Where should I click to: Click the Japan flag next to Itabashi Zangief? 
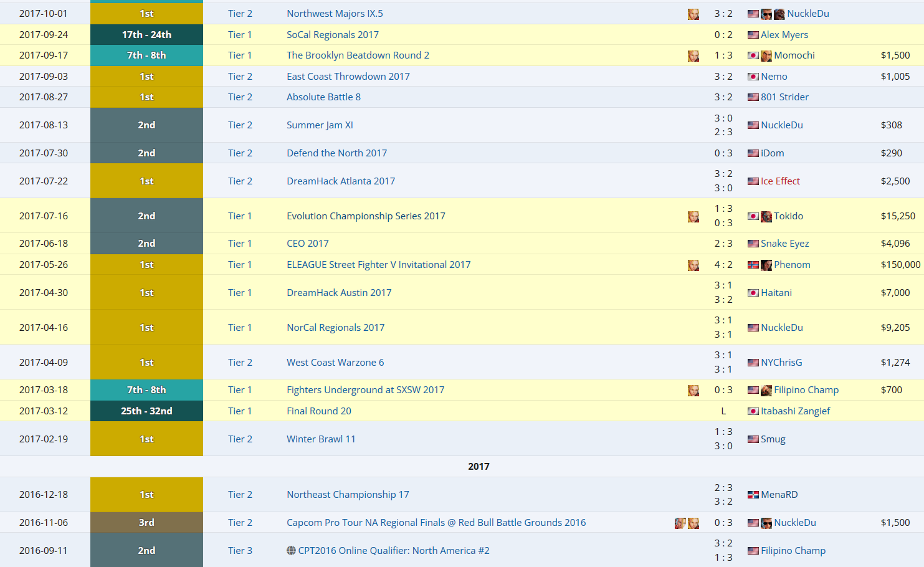[753, 411]
